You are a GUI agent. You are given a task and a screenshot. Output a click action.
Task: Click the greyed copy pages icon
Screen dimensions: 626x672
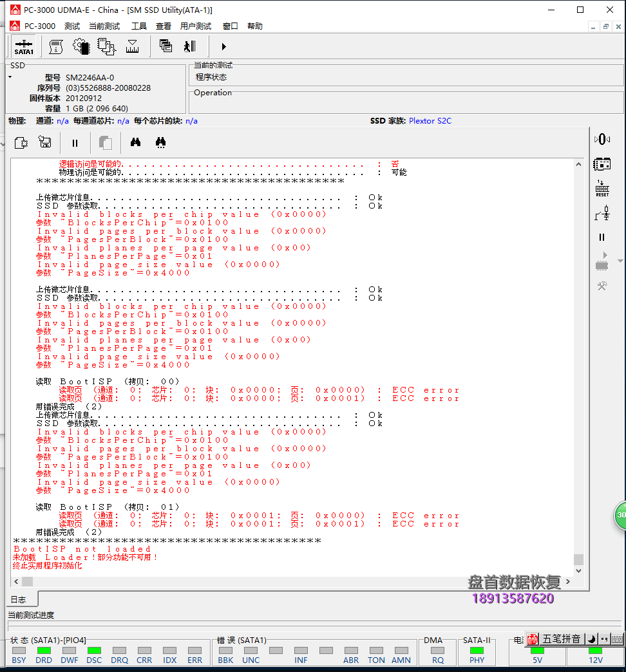click(106, 143)
